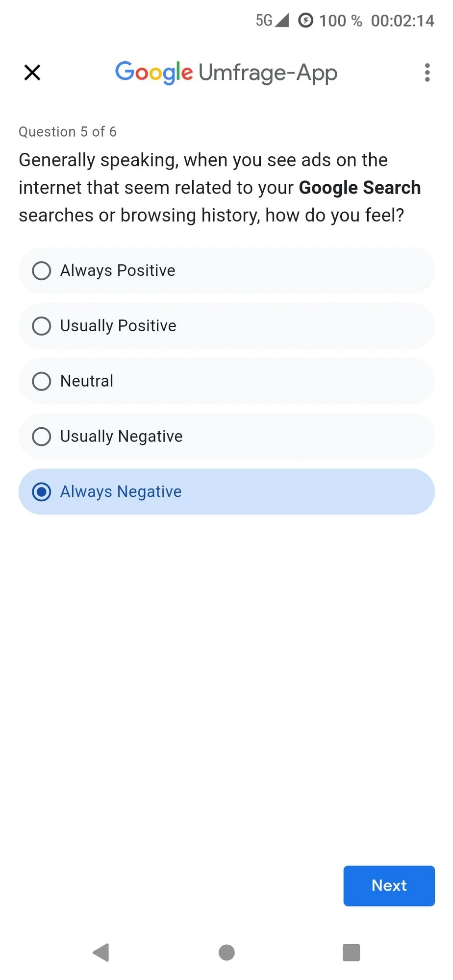The height and width of the screenshot is (980, 453).
Task: Tap the bold Google Search text
Action: click(360, 188)
